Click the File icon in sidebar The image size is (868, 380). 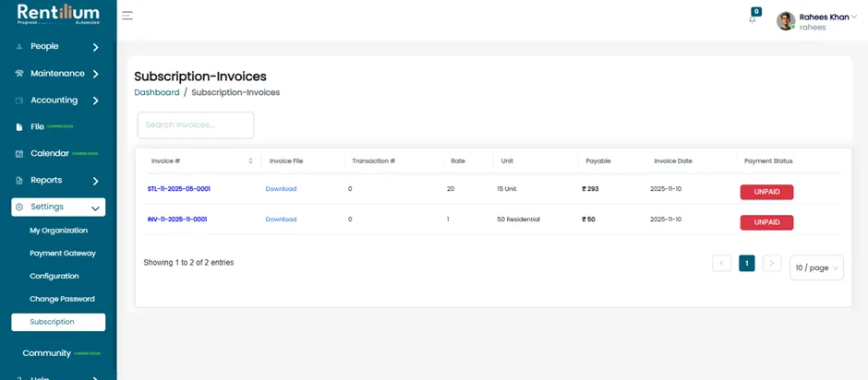tap(19, 127)
